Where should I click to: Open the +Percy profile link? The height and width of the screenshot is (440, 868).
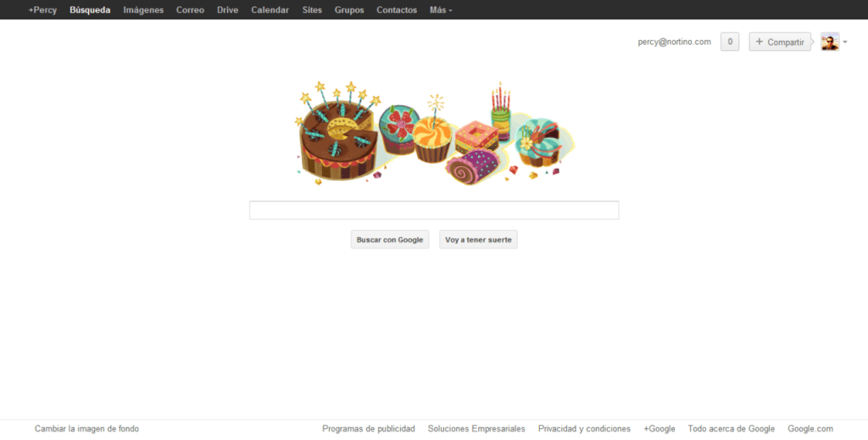[x=42, y=10]
